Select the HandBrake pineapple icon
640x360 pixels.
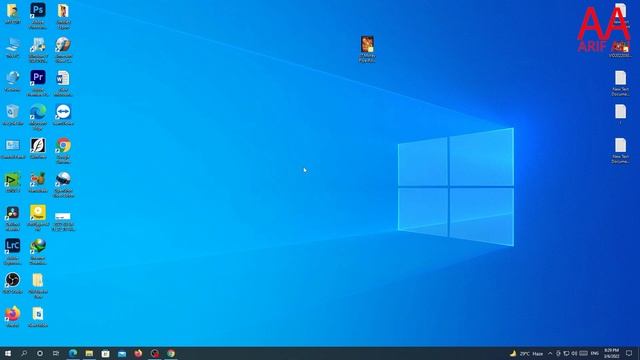(x=38, y=182)
